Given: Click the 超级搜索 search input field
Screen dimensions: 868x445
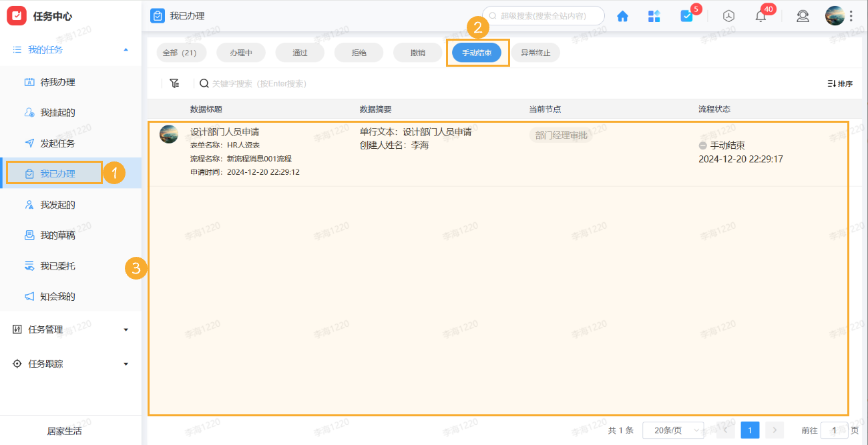Looking at the screenshot, I should pyautogui.click(x=542, y=15).
